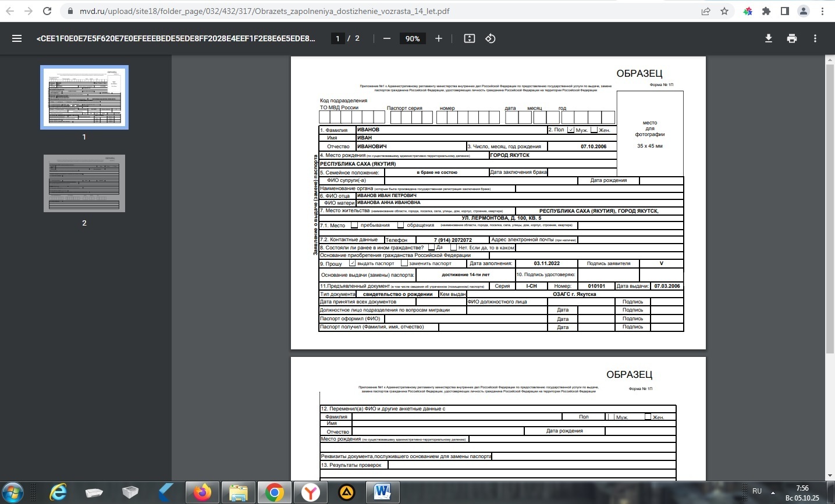The width and height of the screenshot is (835, 504).
Task: Open Microsoft Word from taskbar
Action: tap(382, 492)
